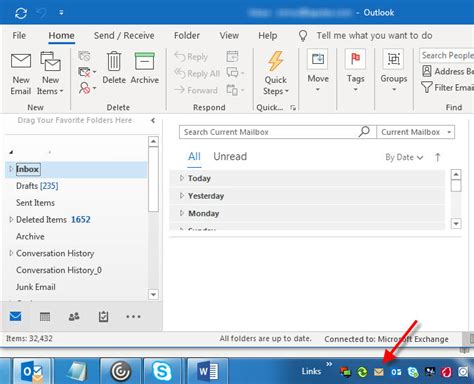Open the Move dropdown

(318, 71)
